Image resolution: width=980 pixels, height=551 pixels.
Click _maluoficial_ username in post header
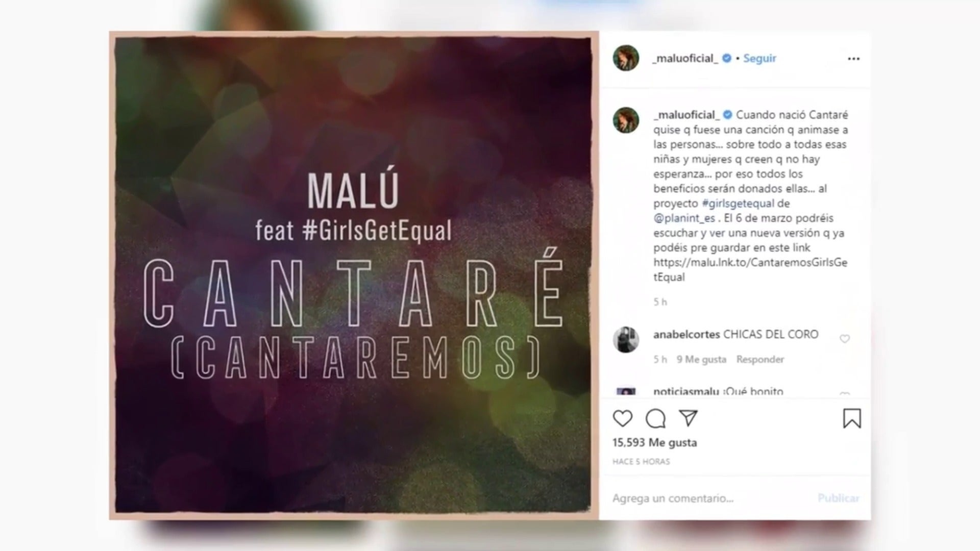point(685,58)
